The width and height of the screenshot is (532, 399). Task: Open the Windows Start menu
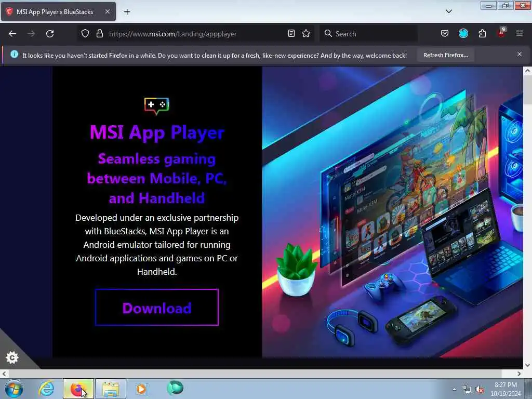(x=14, y=389)
